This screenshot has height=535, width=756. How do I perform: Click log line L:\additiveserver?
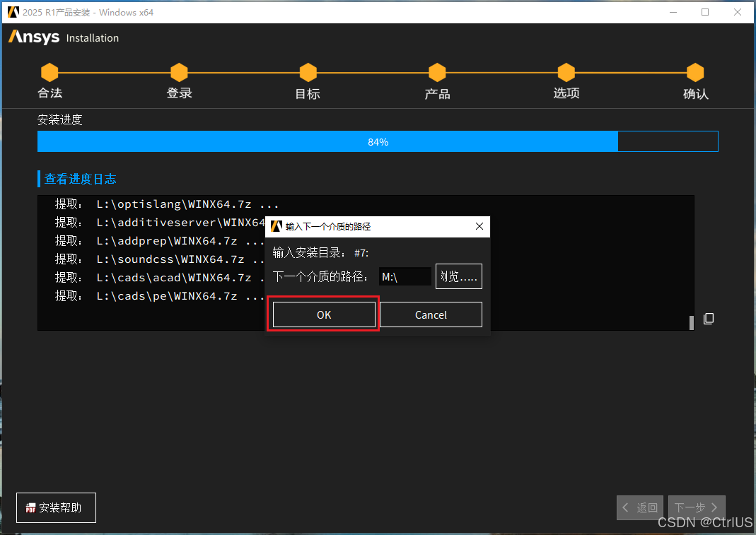pyautogui.click(x=160, y=223)
